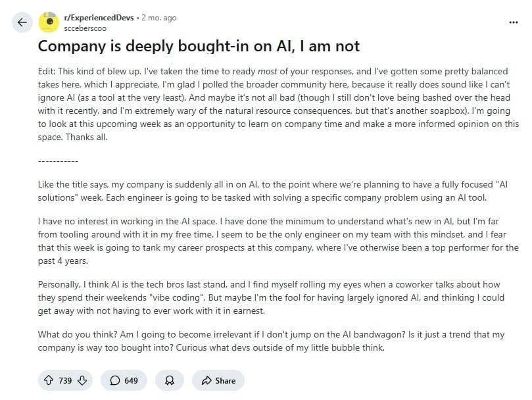Open the Share menu
This screenshot has height=400, width=532.
pos(218,380)
